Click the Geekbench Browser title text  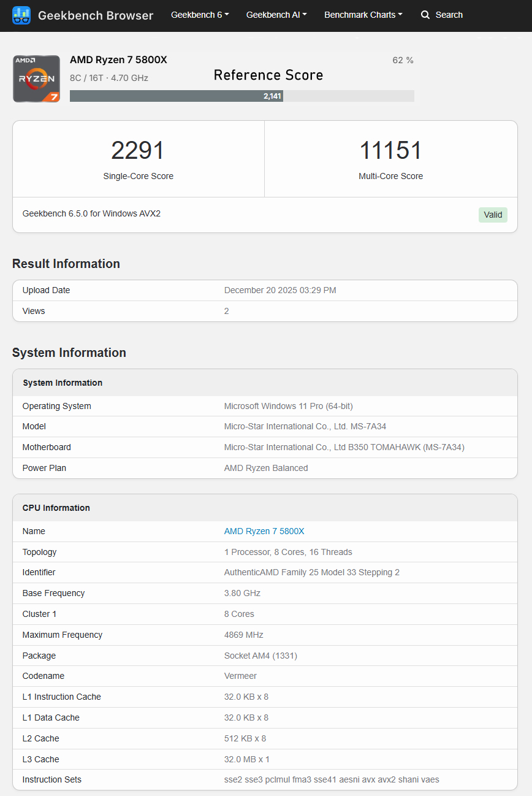[96, 15]
